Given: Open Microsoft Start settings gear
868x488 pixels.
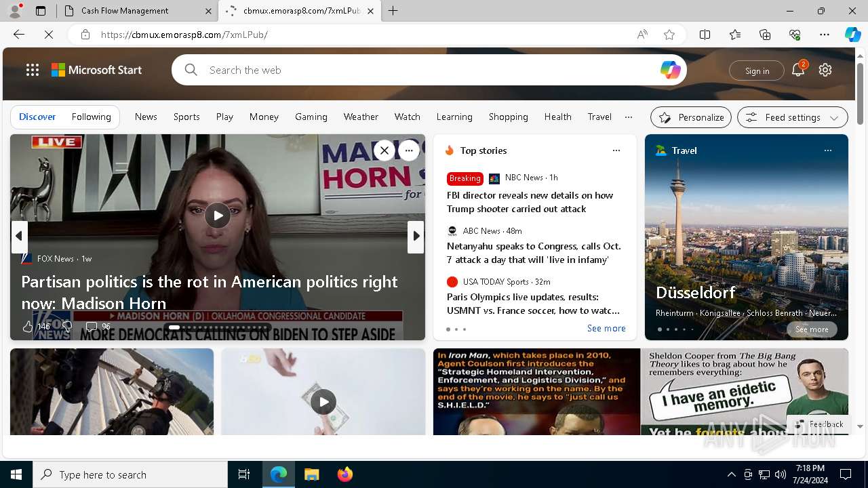Looking at the screenshot, I should tap(825, 70).
